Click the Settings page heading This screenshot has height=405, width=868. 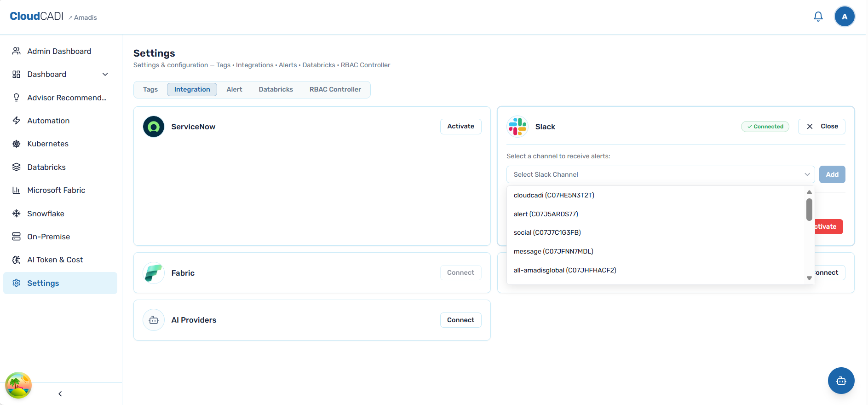coord(154,53)
